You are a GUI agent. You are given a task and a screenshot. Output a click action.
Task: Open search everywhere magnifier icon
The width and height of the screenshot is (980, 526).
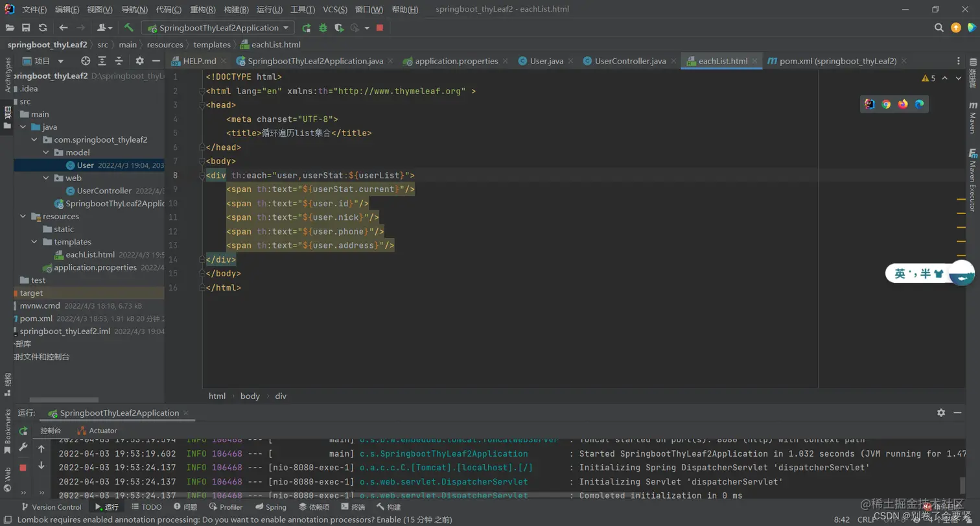pyautogui.click(x=939, y=28)
